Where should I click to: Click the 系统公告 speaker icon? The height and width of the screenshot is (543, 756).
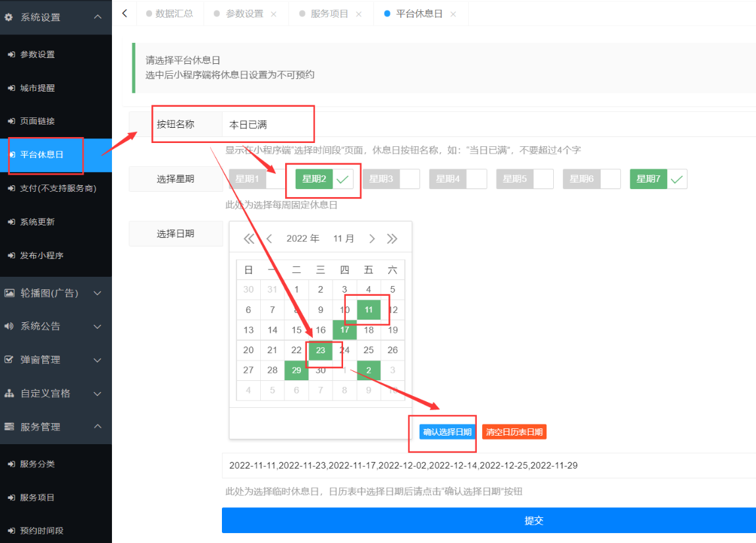point(9,326)
